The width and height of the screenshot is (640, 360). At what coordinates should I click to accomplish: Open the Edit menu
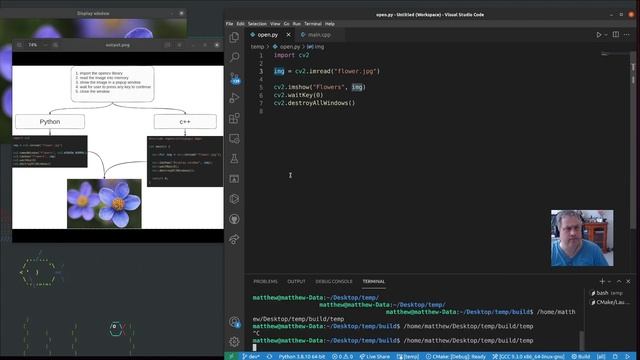pyautogui.click(x=240, y=24)
